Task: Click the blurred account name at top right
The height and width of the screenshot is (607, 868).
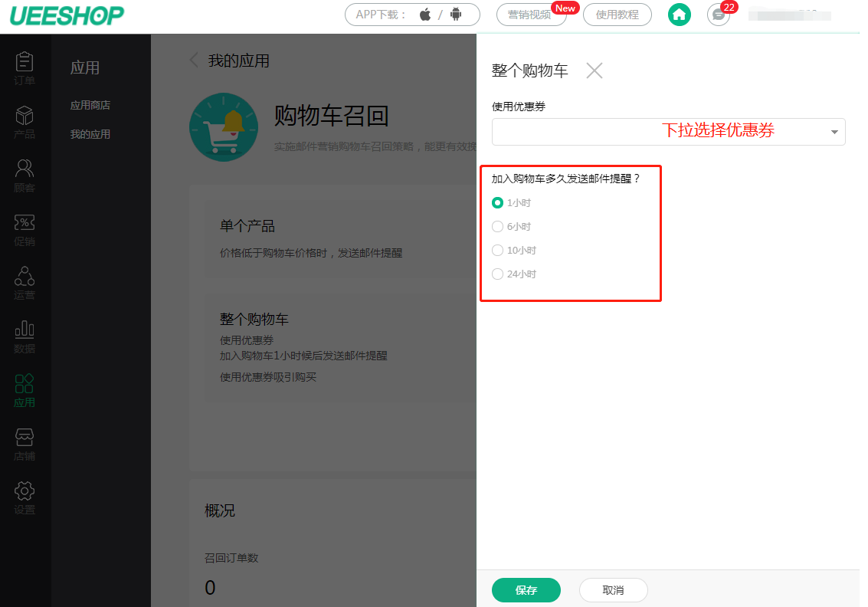Action: point(789,15)
